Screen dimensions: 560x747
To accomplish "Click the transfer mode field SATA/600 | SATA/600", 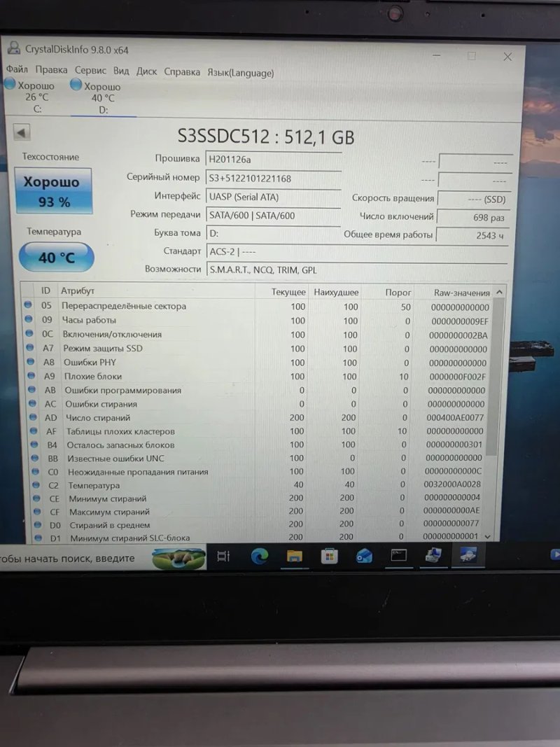I will click(x=273, y=216).
